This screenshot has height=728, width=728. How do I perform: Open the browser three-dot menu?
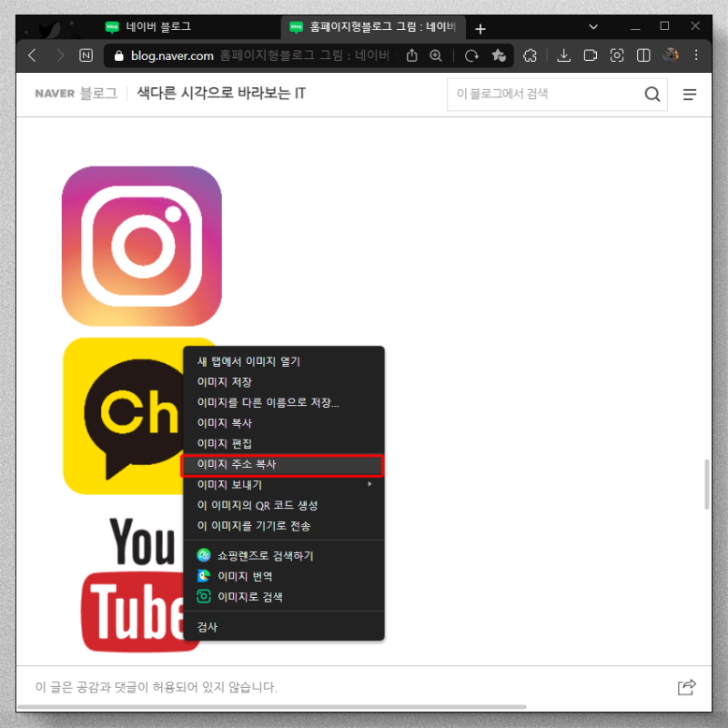(696, 56)
